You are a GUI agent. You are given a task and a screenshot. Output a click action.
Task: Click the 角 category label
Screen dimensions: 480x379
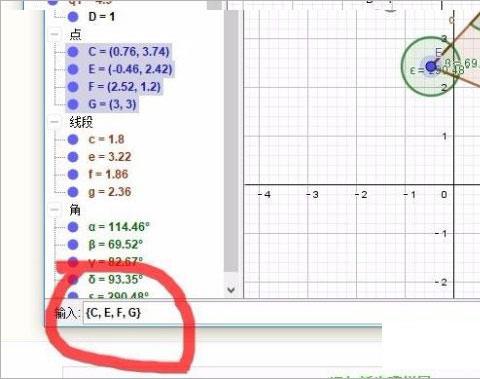pos(75,210)
